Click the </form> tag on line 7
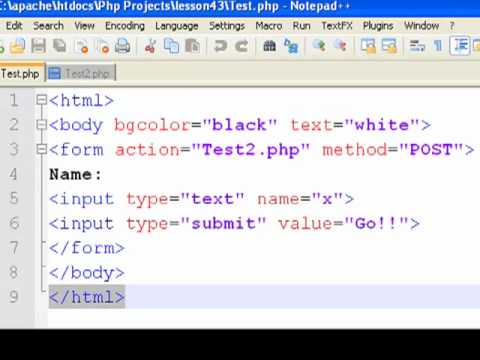 point(87,248)
